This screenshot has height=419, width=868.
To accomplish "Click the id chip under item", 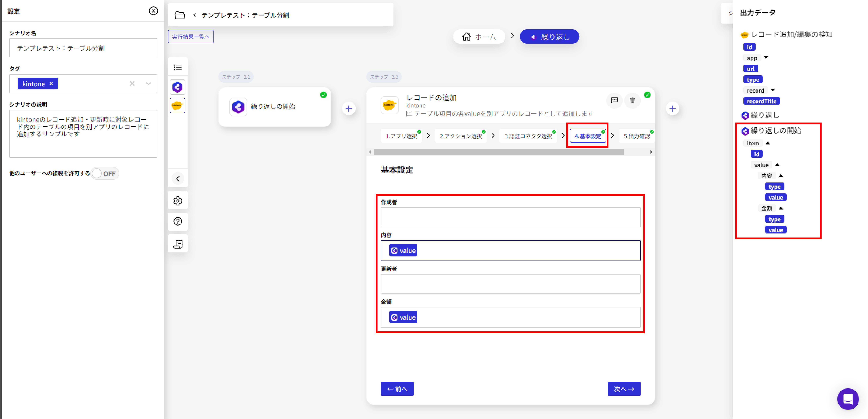I will pyautogui.click(x=756, y=154).
